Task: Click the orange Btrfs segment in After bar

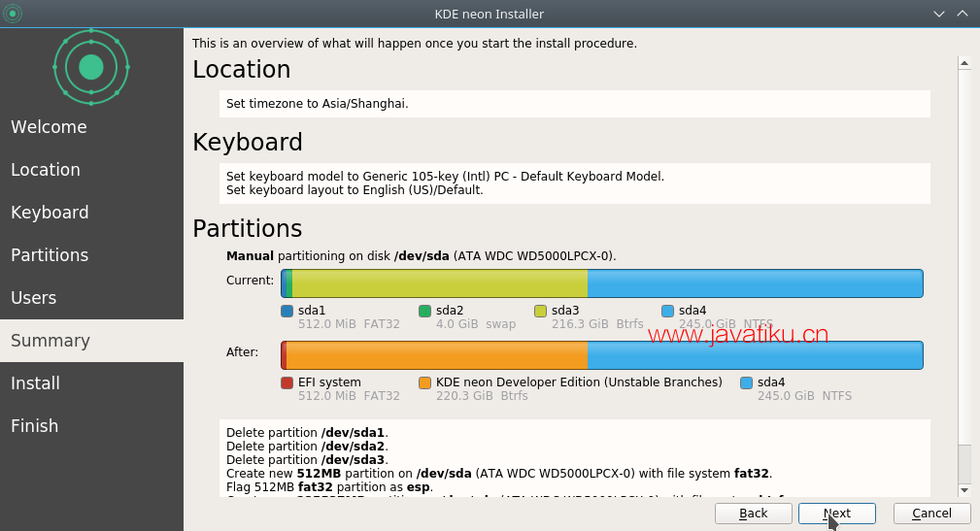Action: click(437, 355)
